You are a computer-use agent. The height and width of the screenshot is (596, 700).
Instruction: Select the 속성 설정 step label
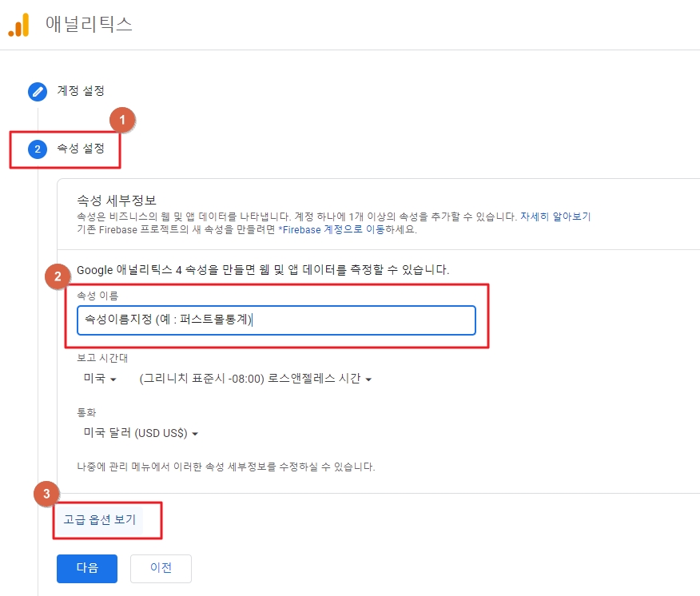81,149
